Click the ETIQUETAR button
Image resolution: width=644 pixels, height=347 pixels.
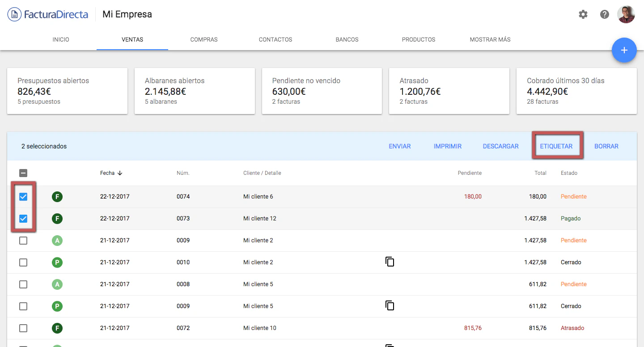tap(556, 146)
